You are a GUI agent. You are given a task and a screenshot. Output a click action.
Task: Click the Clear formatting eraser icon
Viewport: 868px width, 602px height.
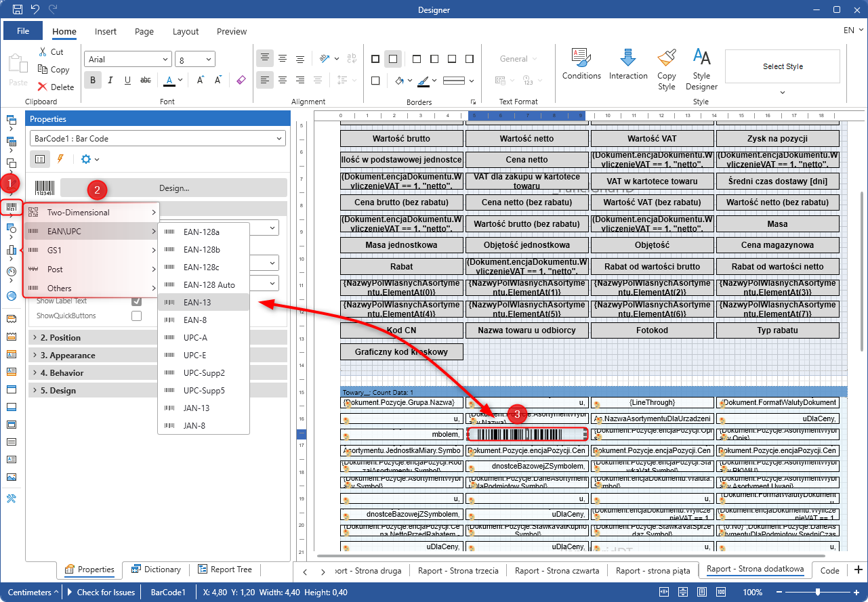tap(241, 81)
